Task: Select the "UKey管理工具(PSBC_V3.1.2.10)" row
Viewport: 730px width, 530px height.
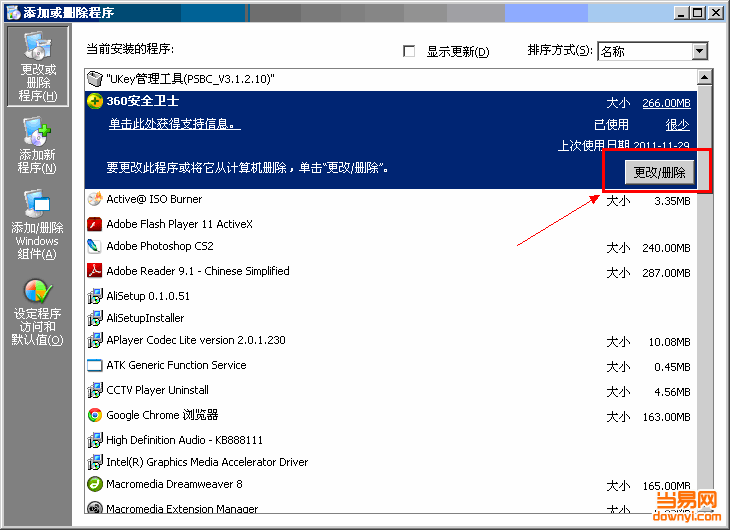Action: (x=391, y=79)
